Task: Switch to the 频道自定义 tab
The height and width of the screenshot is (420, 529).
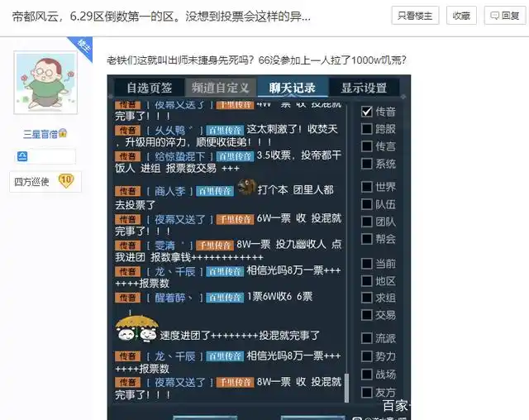Action: 221,88
